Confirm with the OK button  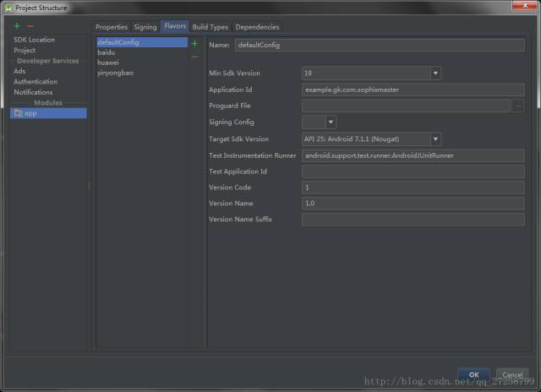tap(473, 374)
